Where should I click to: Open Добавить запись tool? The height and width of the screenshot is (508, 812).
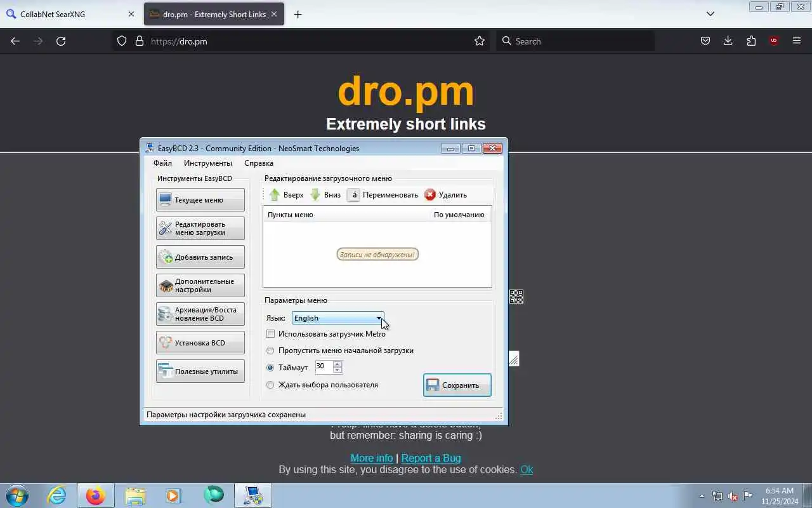[x=200, y=257]
